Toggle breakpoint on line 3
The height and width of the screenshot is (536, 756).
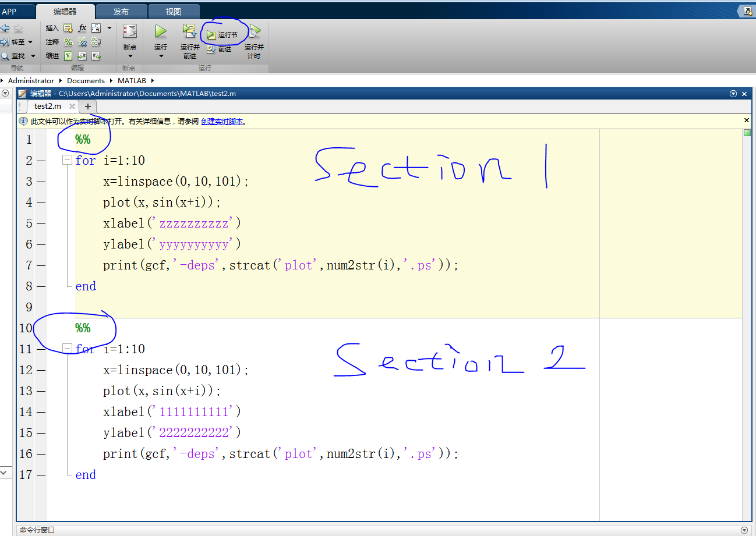point(41,182)
